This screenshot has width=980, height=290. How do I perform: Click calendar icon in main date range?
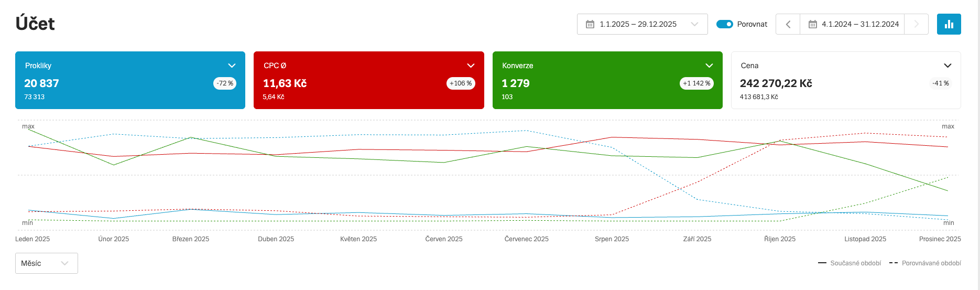click(x=590, y=24)
